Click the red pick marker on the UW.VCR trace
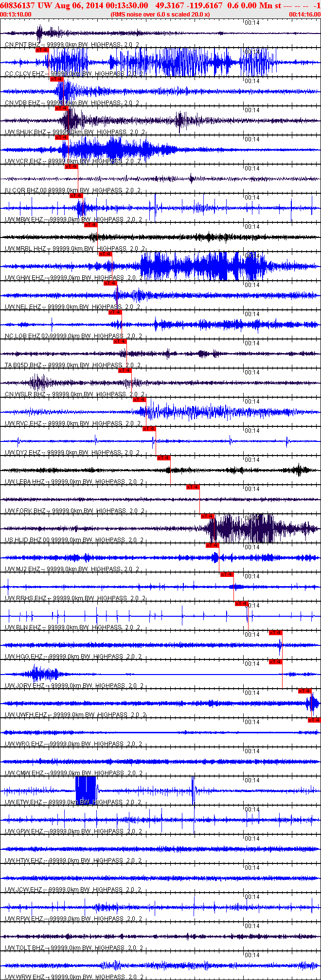 tap(62, 137)
